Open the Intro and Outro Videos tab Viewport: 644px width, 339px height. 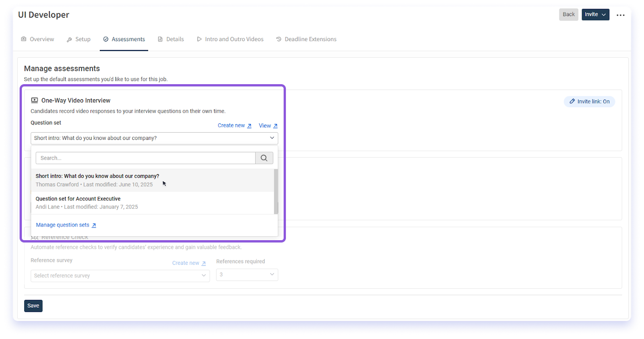pos(230,39)
